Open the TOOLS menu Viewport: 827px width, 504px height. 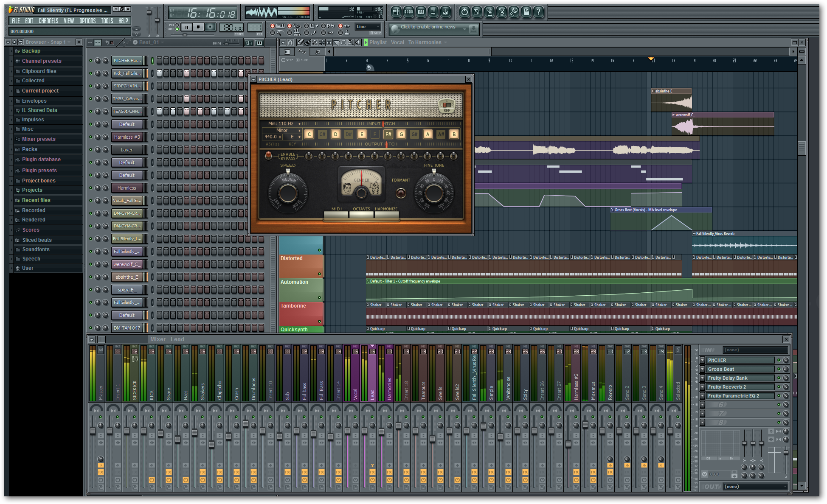tap(107, 21)
